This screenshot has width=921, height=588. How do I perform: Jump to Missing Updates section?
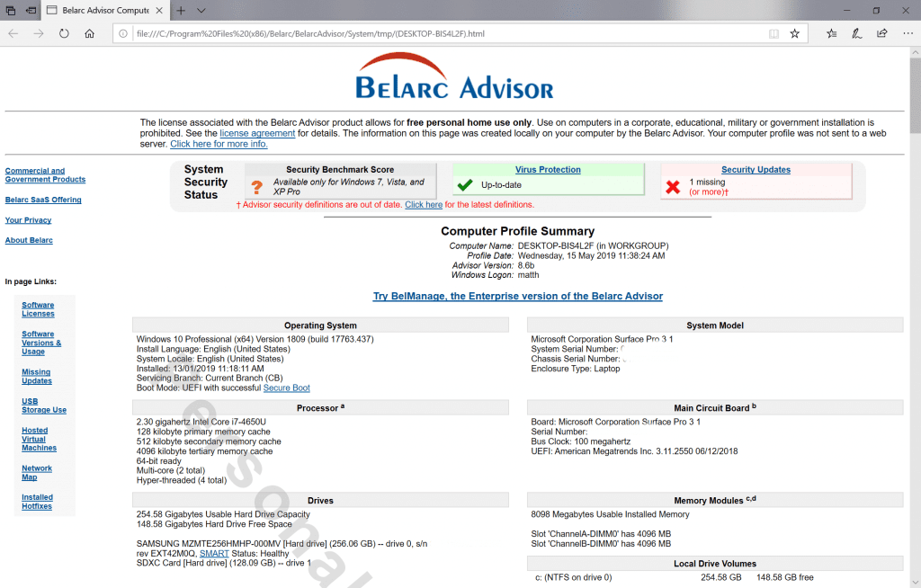(36, 377)
